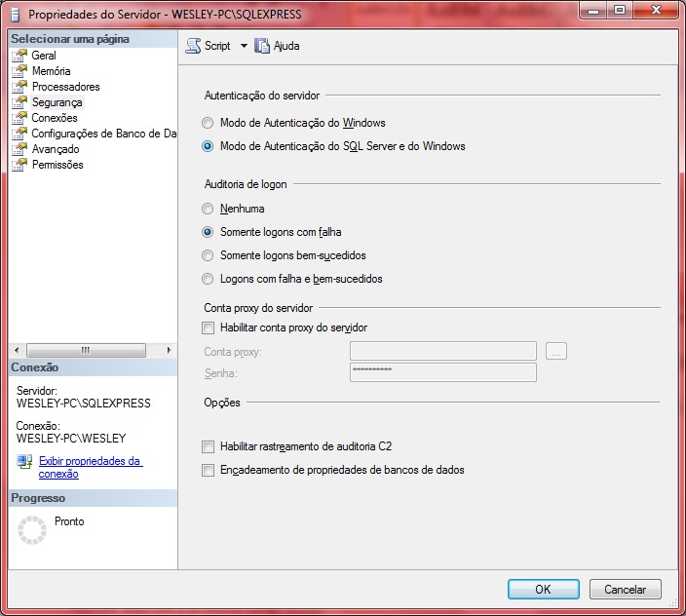Open Configurações de Banco de Dados page
This screenshot has width=686, height=616.
(102, 134)
